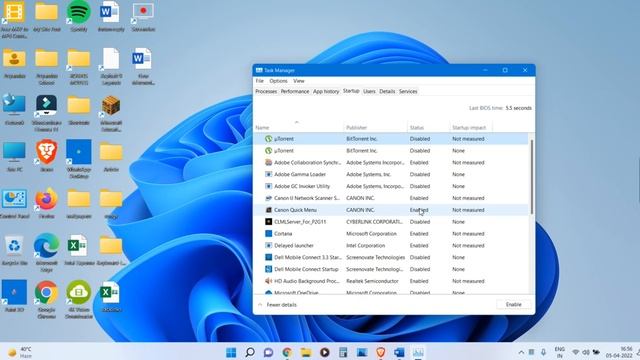Select uTorrent row with Not measured impact
The height and width of the screenshot is (360, 640).
pos(391,139)
